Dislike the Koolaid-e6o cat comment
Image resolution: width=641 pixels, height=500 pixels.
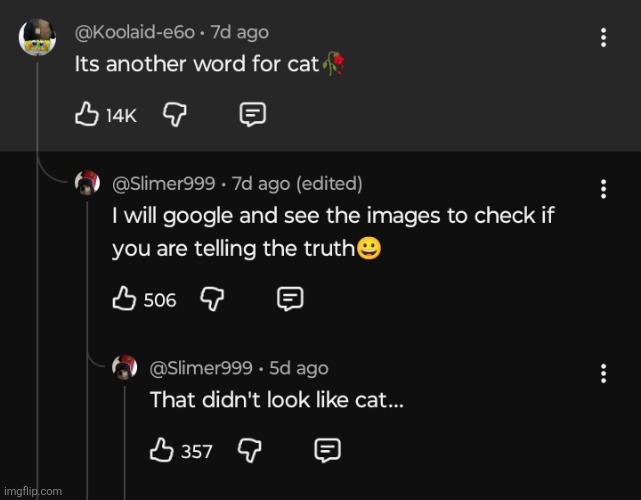[175, 116]
